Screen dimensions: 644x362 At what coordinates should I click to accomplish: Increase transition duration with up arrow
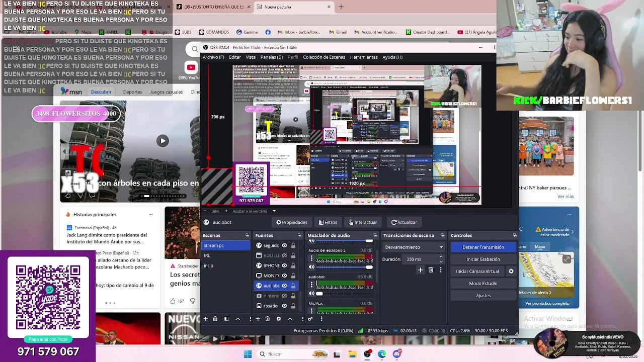click(x=441, y=257)
